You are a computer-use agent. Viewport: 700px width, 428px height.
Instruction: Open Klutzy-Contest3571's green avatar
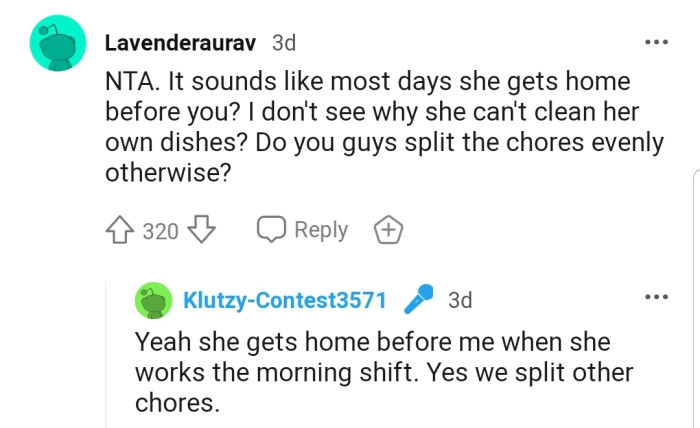[153, 300]
